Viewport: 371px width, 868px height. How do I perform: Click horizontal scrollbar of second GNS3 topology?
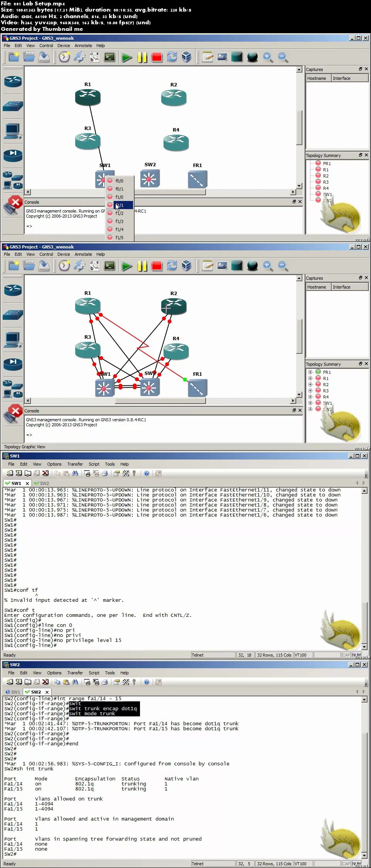160,400
